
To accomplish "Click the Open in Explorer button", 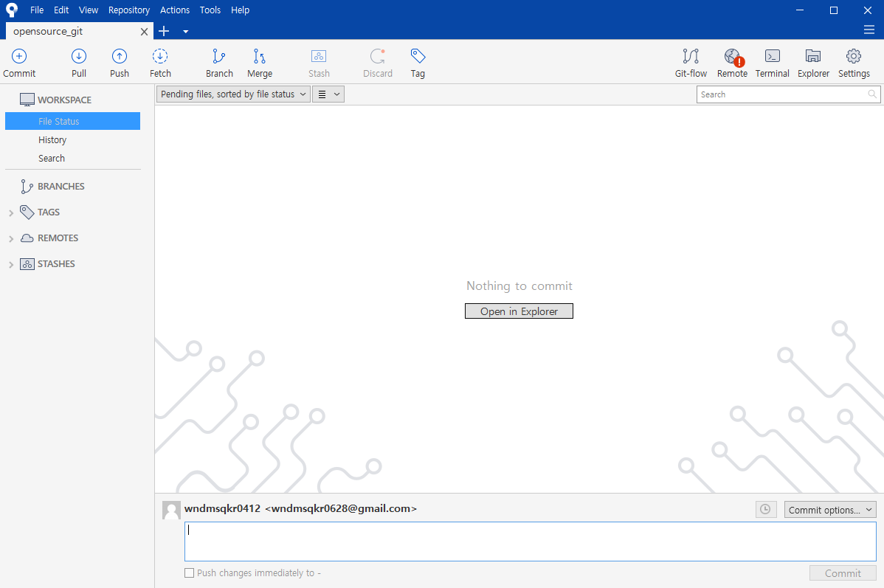I will [x=519, y=311].
